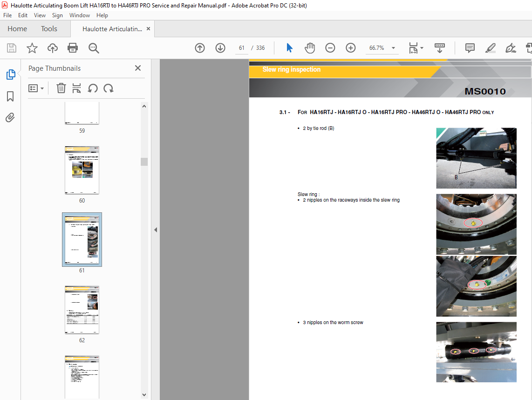Viewport: 532px width, 400px height.
Task: Click '3 nipples on the worm screw' text
Action: coord(333,323)
